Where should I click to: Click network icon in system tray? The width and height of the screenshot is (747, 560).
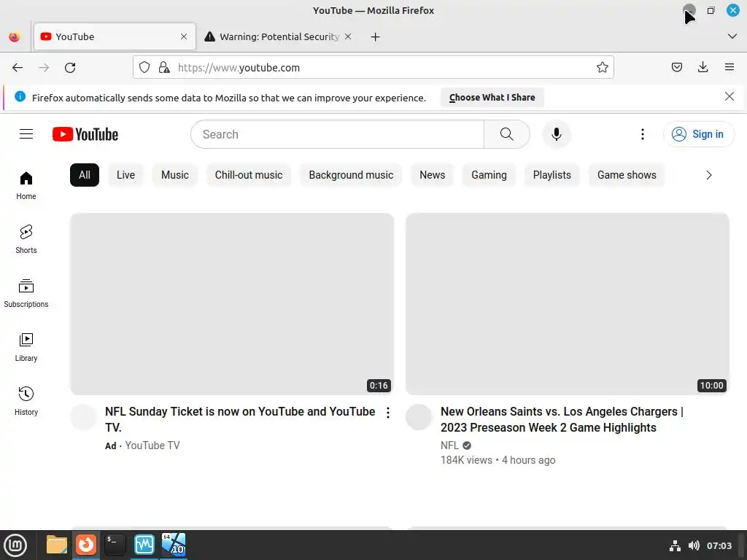point(675,545)
